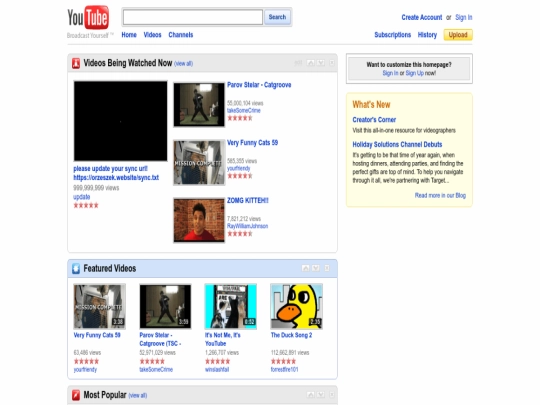The image size is (540, 405).
Task: Open Holiday Solutions Channel Debuts link
Action: pyautogui.click(x=397, y=144)
